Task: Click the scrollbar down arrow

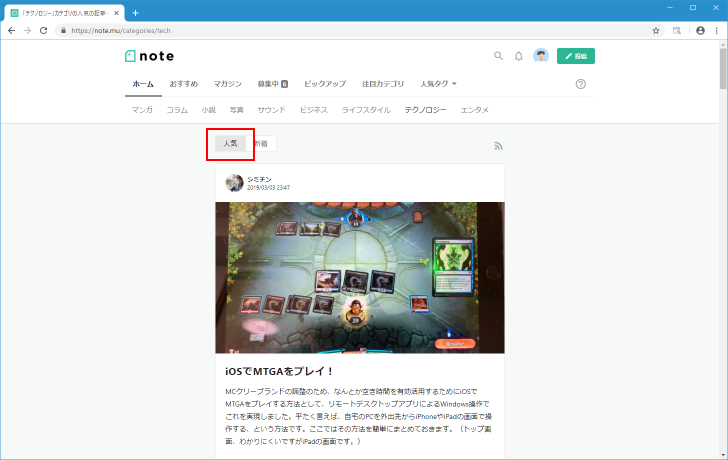Action: (723, 455)
